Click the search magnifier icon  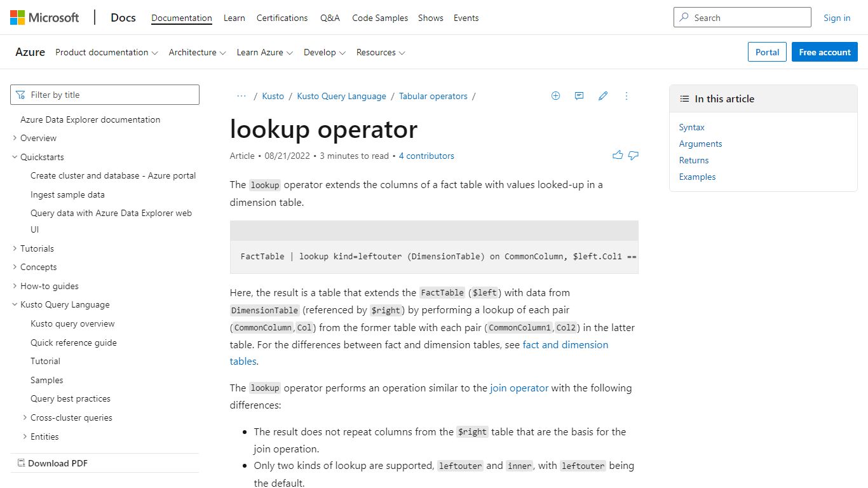[684, 18]
